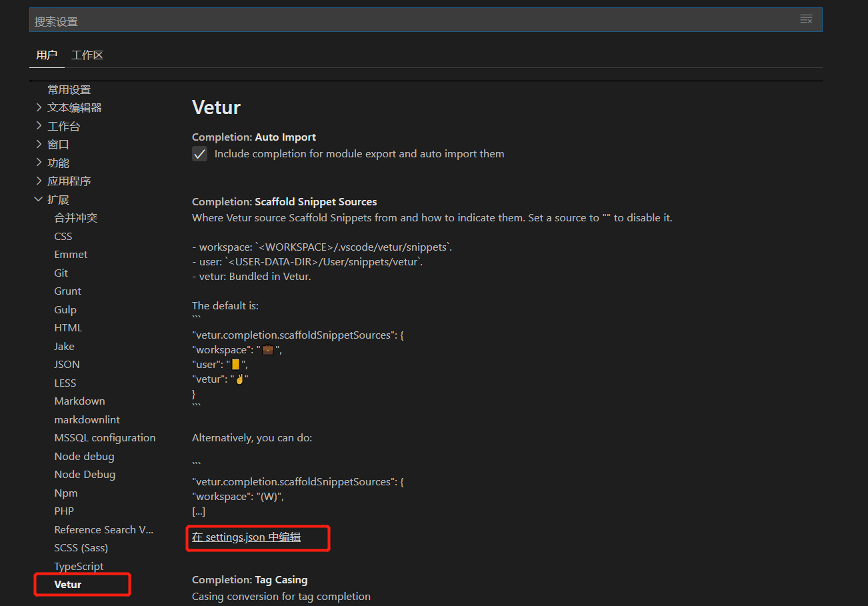Switch to the 用户 settings tab
This screenshot has width=868, height=606.
click(x=47, y=55)
